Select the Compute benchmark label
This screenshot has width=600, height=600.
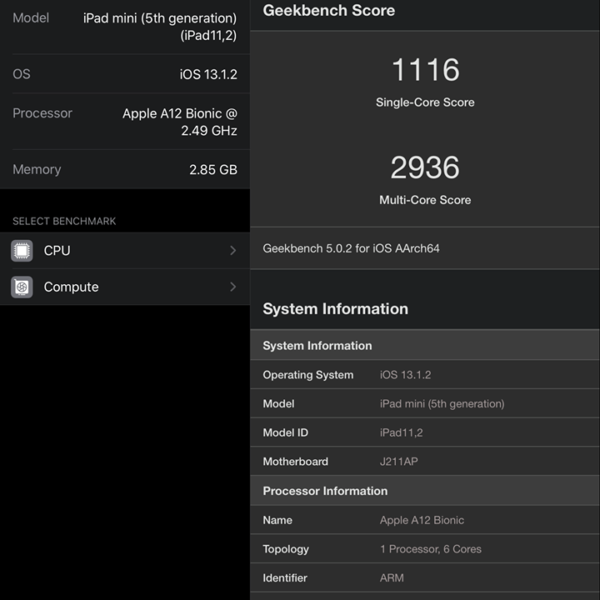pyautogui.click(x=71, y=287)
